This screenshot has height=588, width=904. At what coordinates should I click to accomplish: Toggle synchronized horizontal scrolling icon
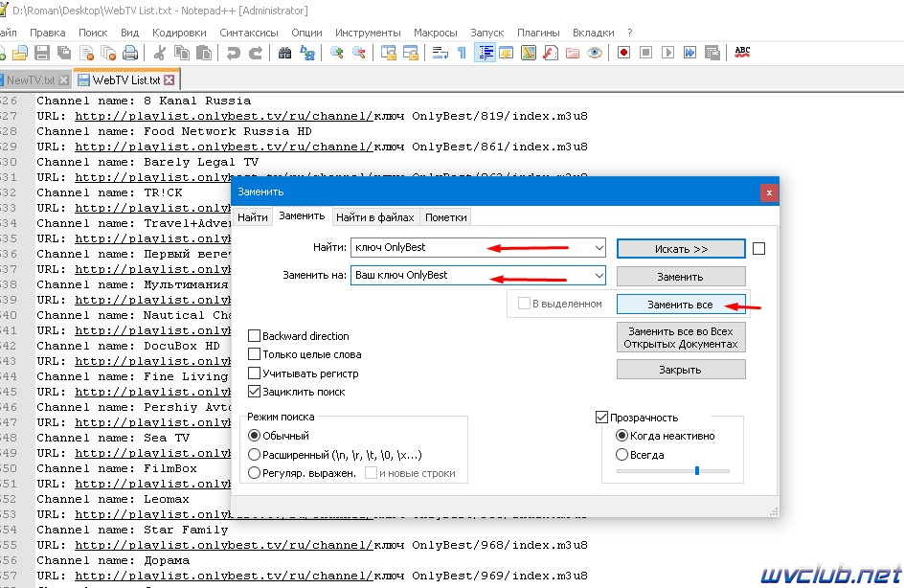pyautogui.click(x=411, y=53)
